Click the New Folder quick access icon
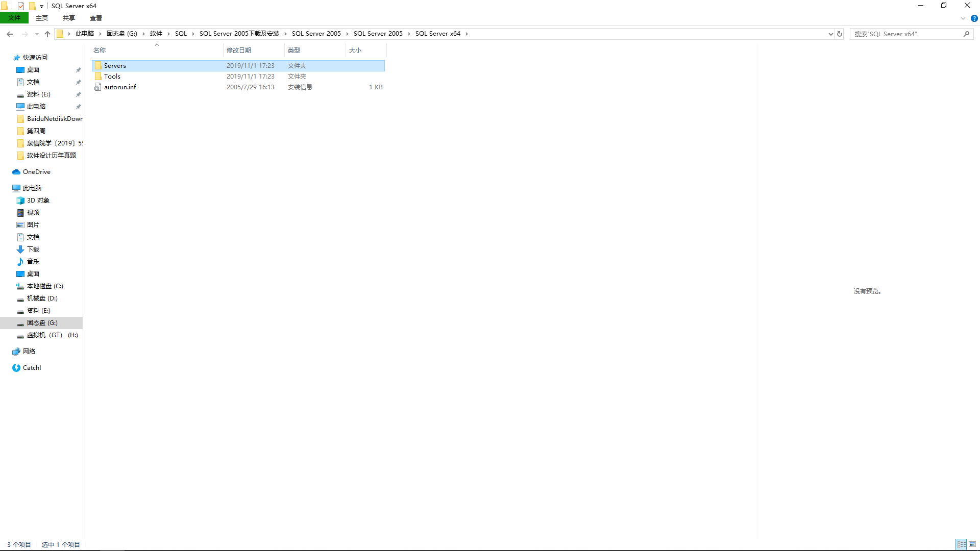Screen dimensions: 980x551 (x=32, y=6)
